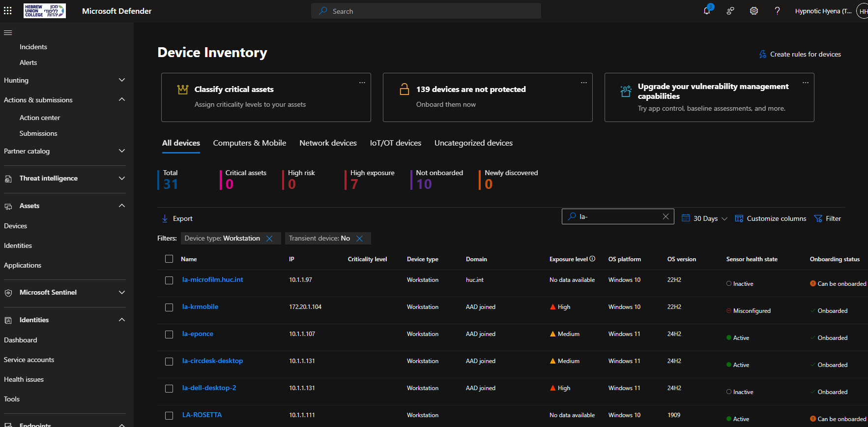Switch to the Uncategorized devices tab
This screenshot has height=427, width=868.
pyautogui.click(x=473, y=143)
